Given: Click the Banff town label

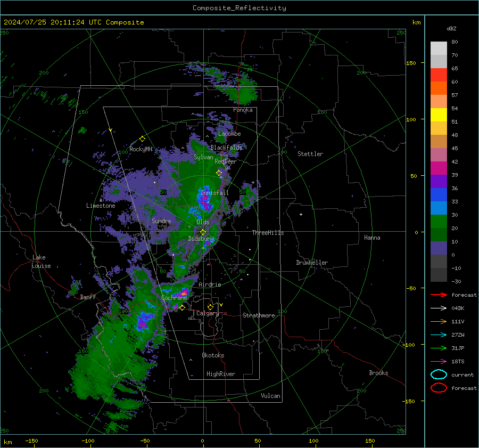Looking at the screenshot, I should point(88,297).
